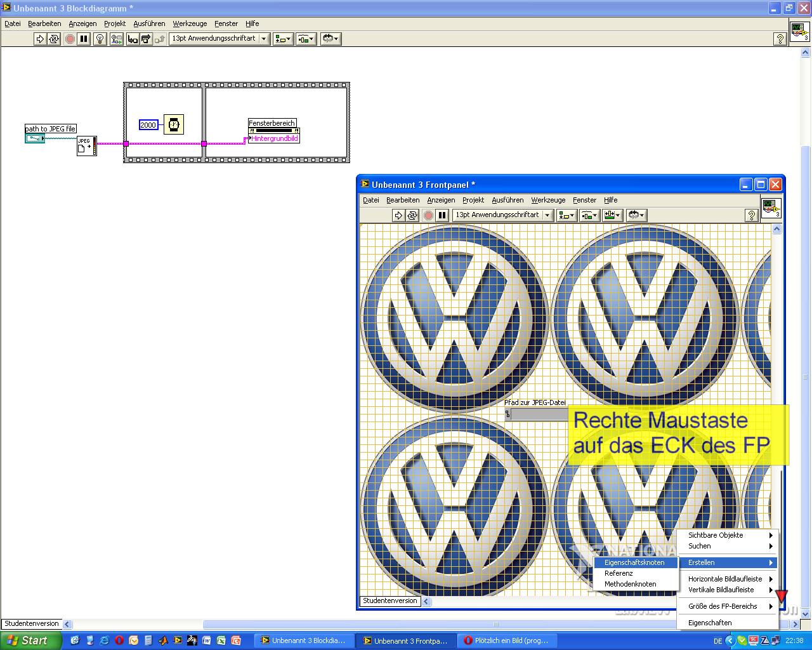The image size is (812, 650).
Task: Click Run Continuously in Frontpanel toolbar
Action: pos(412,215)
